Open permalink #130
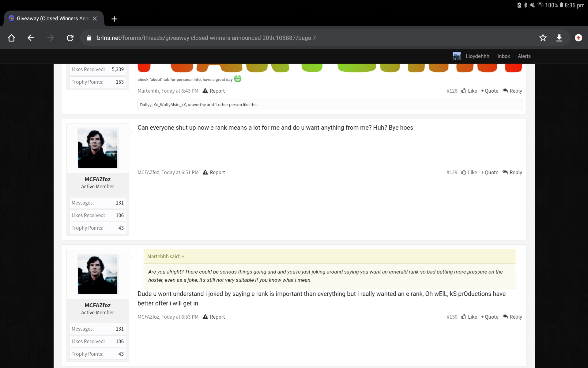588x368 pixels. tap(452, 317)
